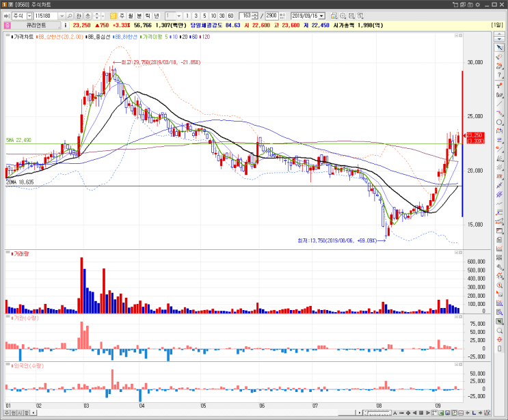Select the 60 interval button
This screenshot has width=508, height=420.
(230, 16)
